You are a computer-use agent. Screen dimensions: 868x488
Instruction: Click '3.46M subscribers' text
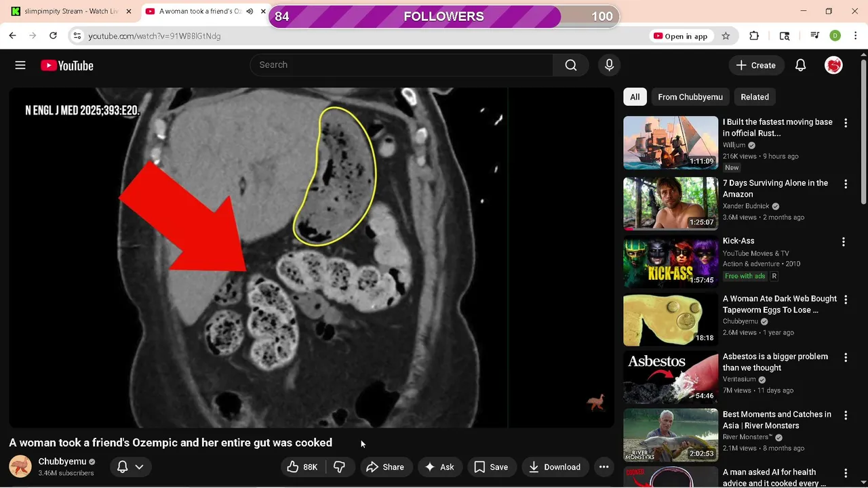(66, 473)
